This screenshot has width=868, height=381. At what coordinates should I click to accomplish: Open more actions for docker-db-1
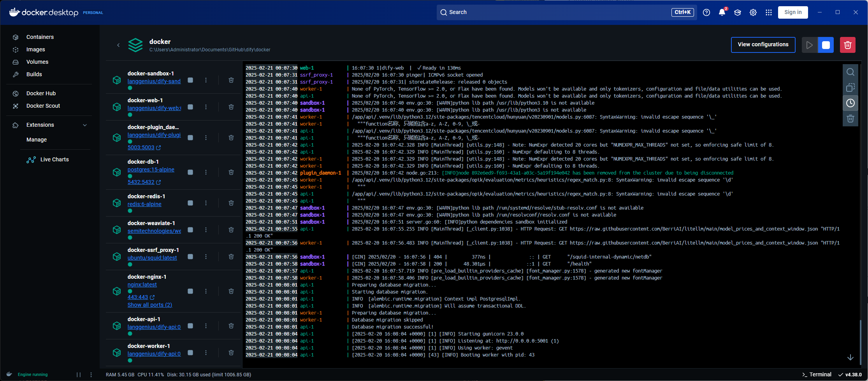206,172
